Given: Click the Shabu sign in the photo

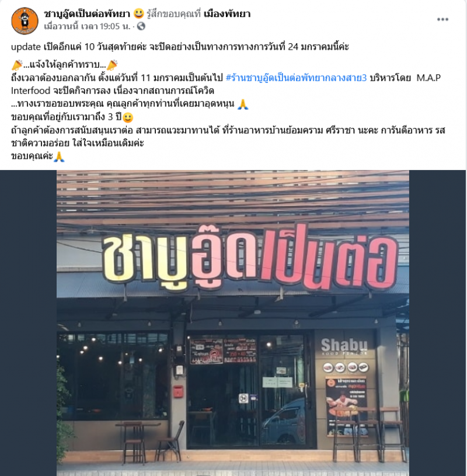Looking at the screenshot, I should pyautogui.click(x=344, y=346).
